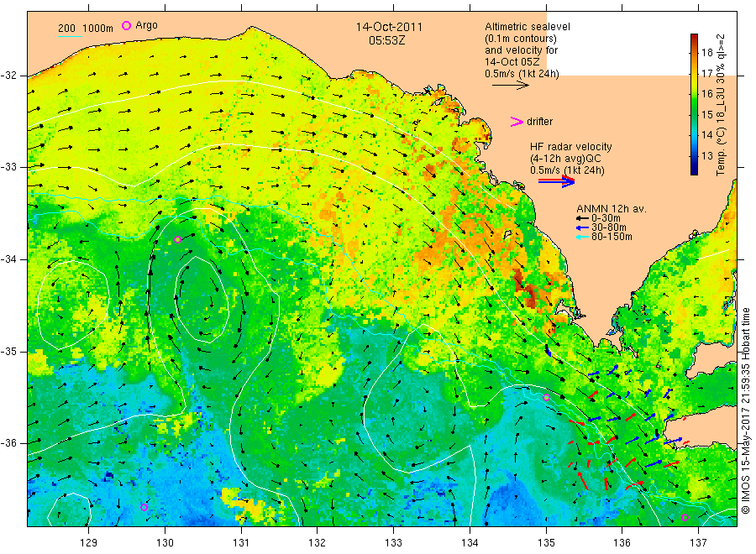
Task: Click the '(0.1m contours)' text
Action: (x=521, y=39)
